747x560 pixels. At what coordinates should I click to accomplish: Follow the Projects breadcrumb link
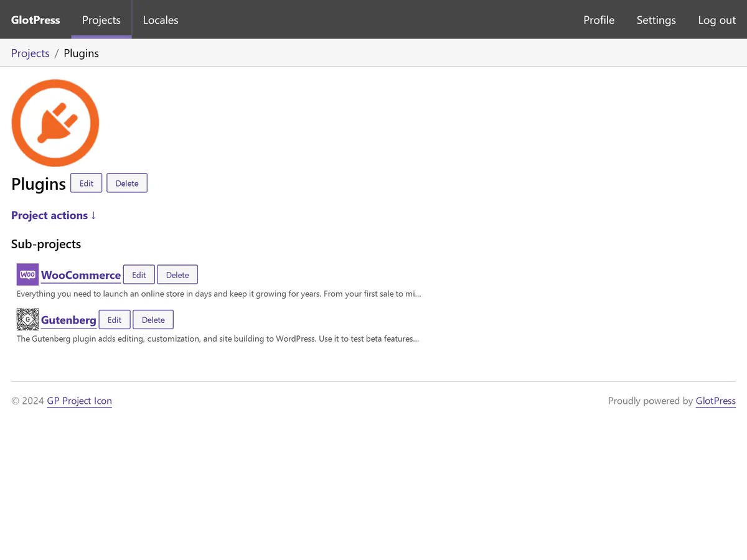coord(31,54)
